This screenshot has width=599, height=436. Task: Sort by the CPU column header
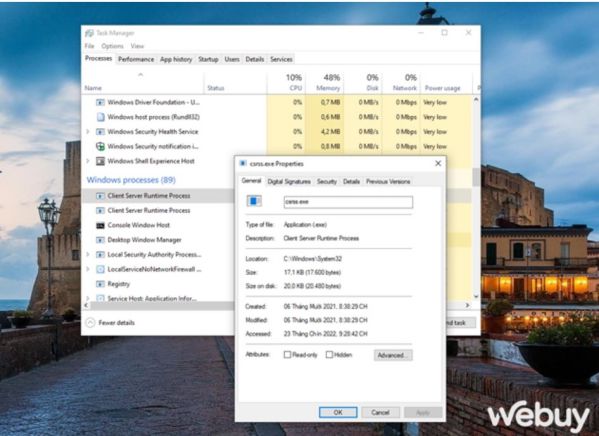coord(286,83)
